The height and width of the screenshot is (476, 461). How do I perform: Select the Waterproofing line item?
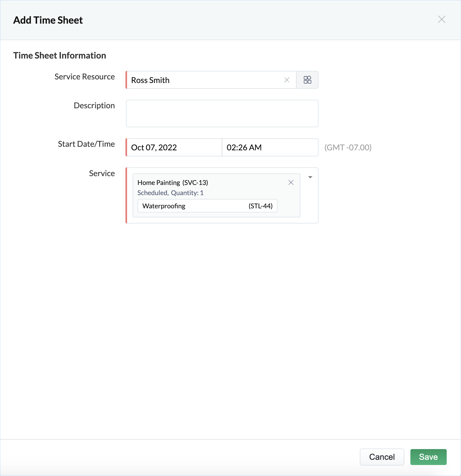[x=207, y=206]
